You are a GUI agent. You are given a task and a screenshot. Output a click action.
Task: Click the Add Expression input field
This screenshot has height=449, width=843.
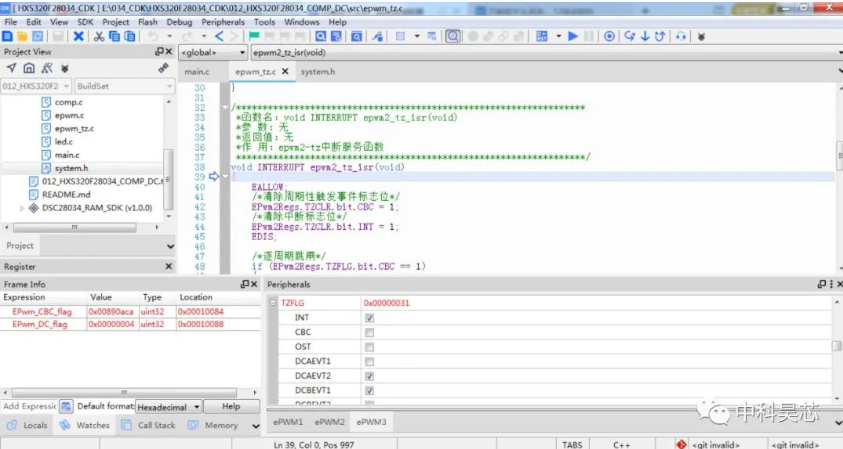[x=30, y=406]
